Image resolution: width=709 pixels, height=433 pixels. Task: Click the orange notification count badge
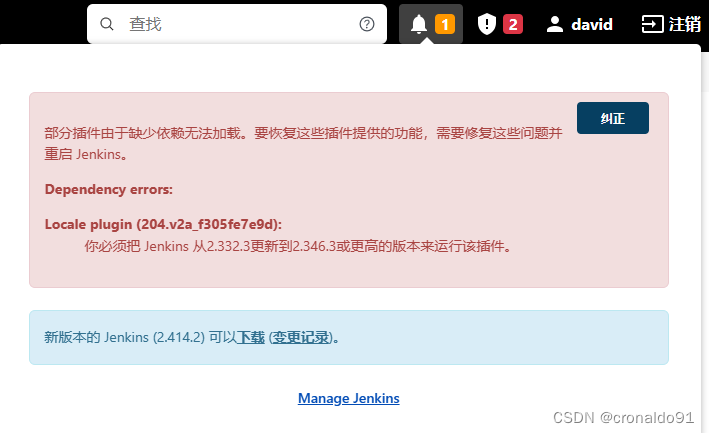pos(445,24)
